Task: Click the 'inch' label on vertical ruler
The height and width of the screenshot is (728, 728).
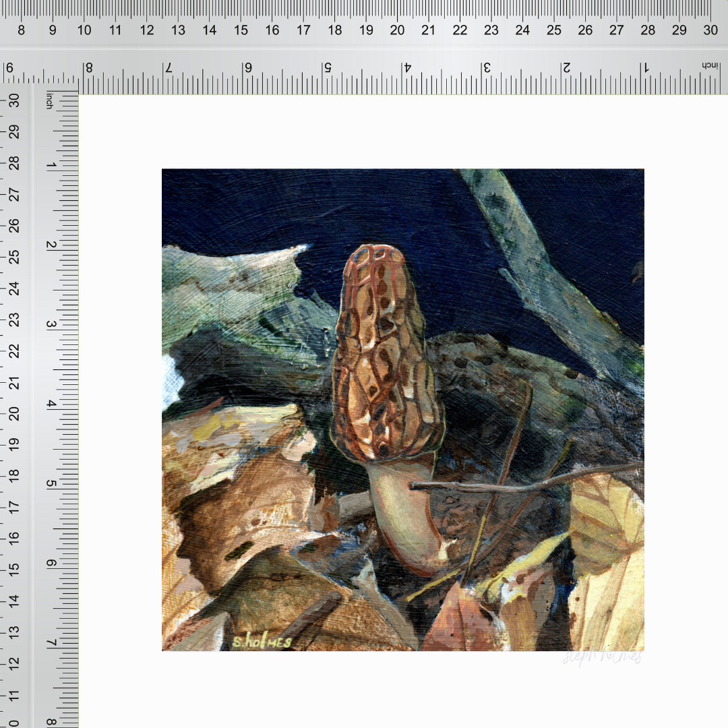Action: [49, 101]
